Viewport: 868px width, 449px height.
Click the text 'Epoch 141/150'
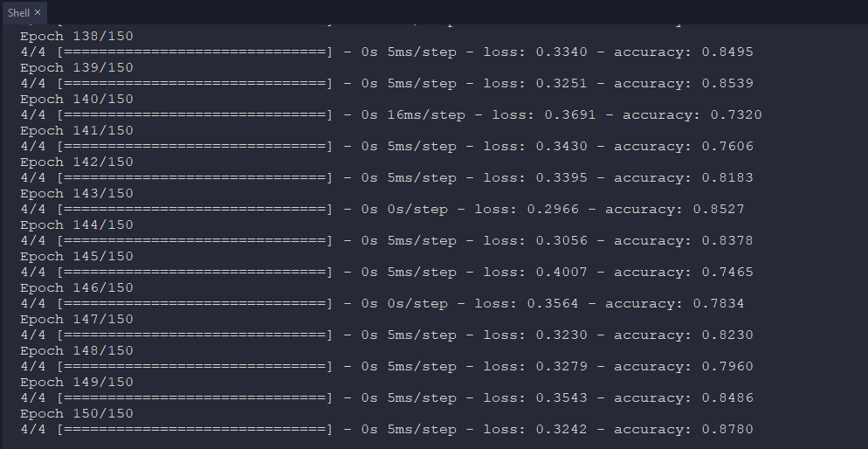(x=77, y=131)
